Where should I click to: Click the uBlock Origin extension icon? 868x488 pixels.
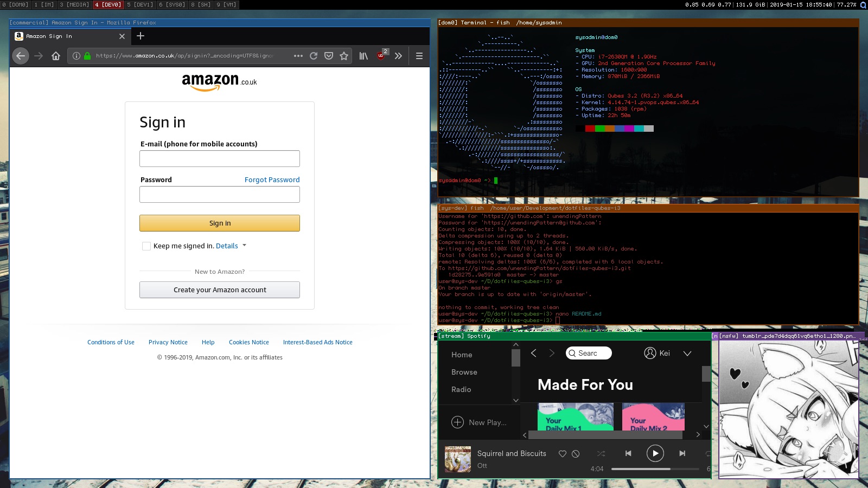(x=381, y=55)
